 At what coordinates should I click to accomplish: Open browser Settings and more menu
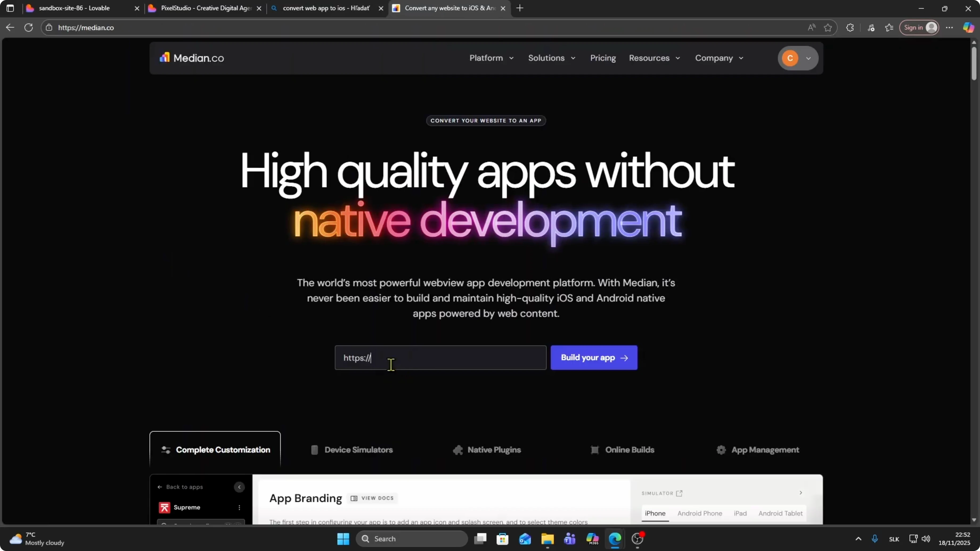(950, 27)
